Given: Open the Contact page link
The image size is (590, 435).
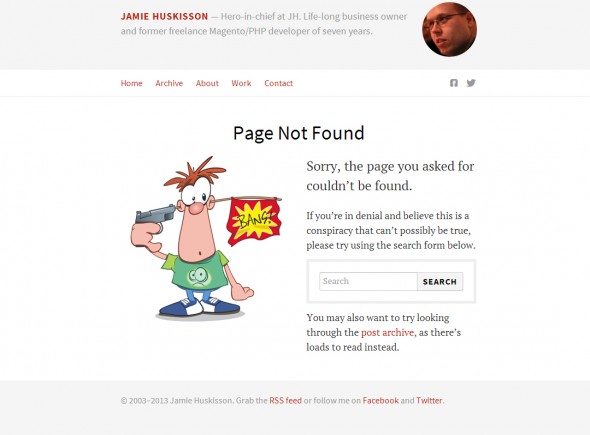Looking at the screenshot, I should 278,83.
